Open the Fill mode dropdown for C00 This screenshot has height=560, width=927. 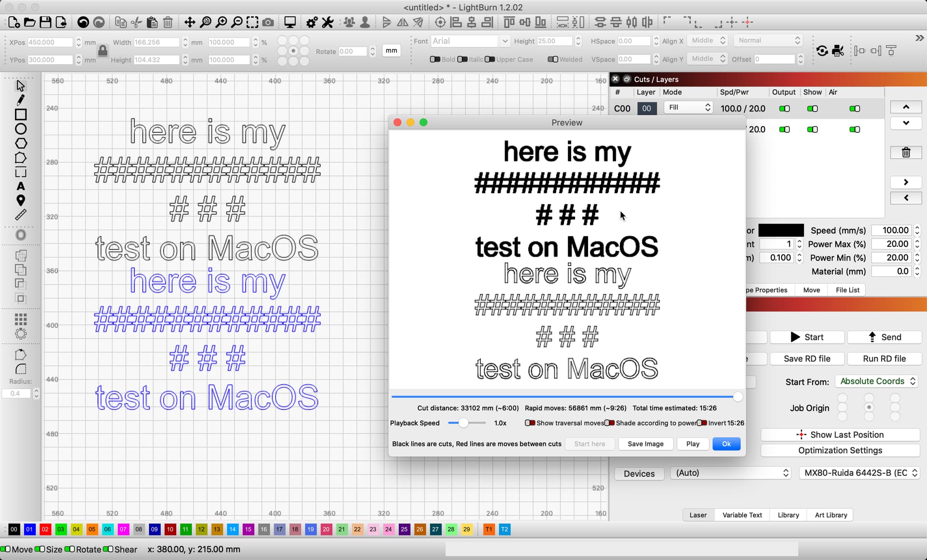click(688, 108)
